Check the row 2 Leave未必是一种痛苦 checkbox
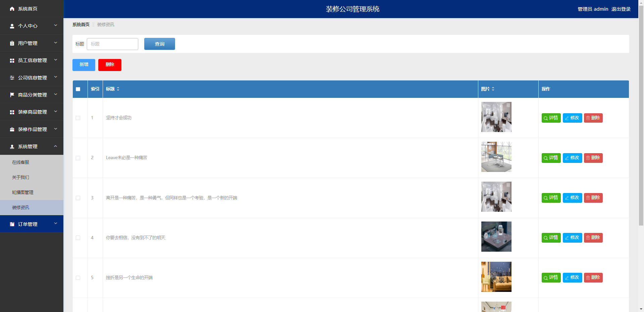644x312 pixels. (x=78, y=158)
